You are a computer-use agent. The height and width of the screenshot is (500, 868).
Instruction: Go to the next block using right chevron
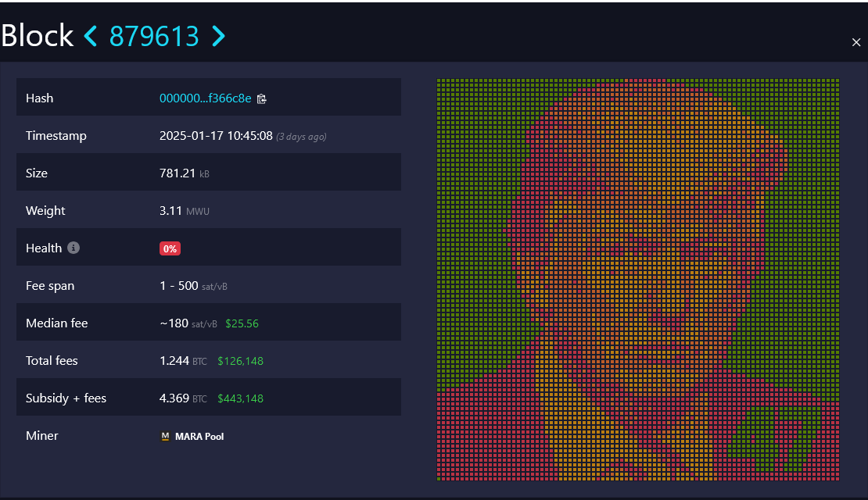click(x=219, y=36)
